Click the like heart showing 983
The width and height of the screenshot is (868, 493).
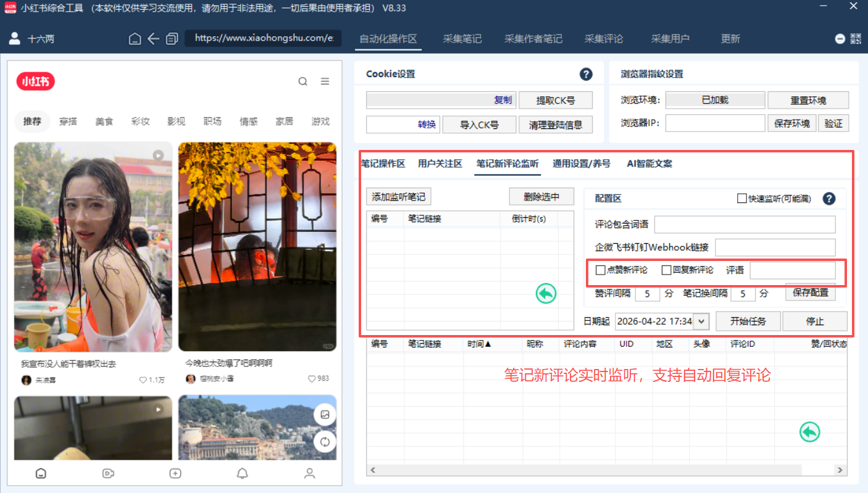pyautogui.click(x=312, y=379)
